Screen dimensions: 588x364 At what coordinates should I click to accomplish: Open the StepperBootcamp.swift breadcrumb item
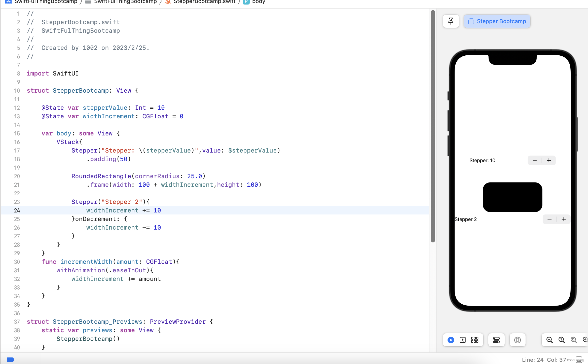(x=204, y=2)
